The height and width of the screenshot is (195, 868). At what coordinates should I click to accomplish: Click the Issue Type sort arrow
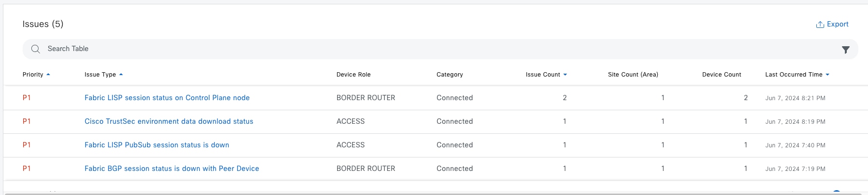tap(121, 75)
